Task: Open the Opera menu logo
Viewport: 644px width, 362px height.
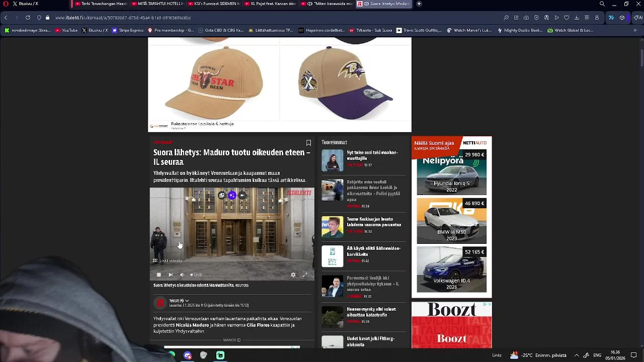Action: [6, 4]
